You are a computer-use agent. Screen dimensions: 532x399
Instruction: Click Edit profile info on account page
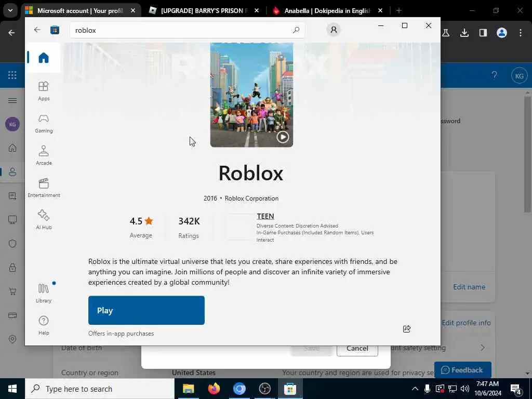pyautogui.click(x=466, y=323)
